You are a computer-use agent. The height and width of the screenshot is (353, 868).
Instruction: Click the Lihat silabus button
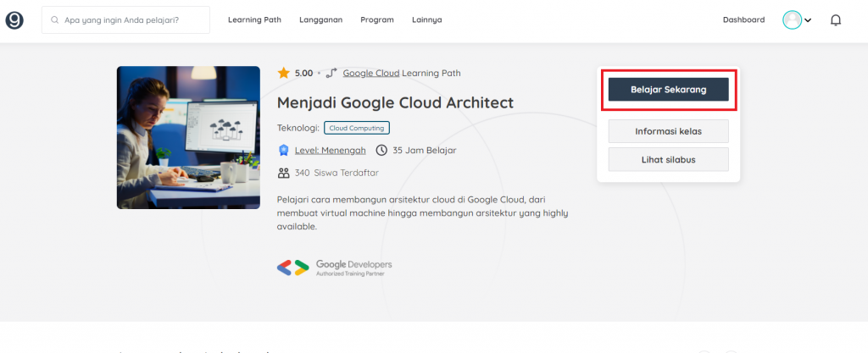click(668, 159)
